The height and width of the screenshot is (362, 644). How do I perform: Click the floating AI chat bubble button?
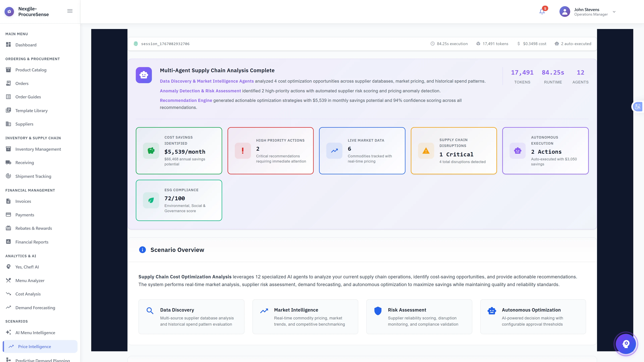626,344
